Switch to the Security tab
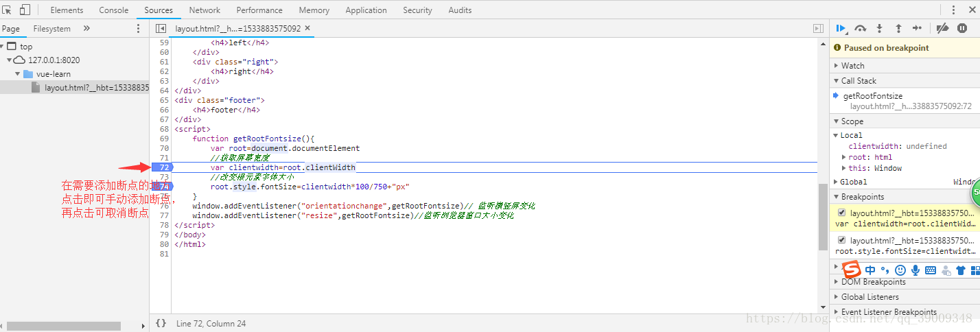 click(x=417, y=10)
